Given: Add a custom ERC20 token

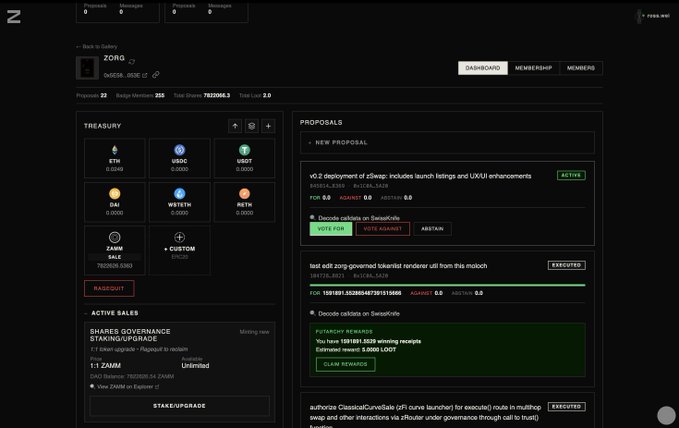Looking at the screenshot, I should (180, 250).
